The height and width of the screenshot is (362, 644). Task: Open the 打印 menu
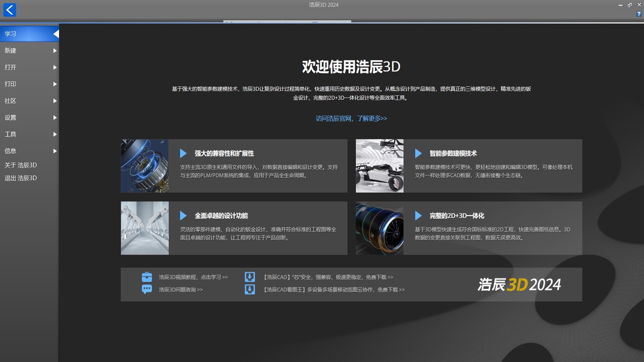pyautogui.click(x=29, y=84)
